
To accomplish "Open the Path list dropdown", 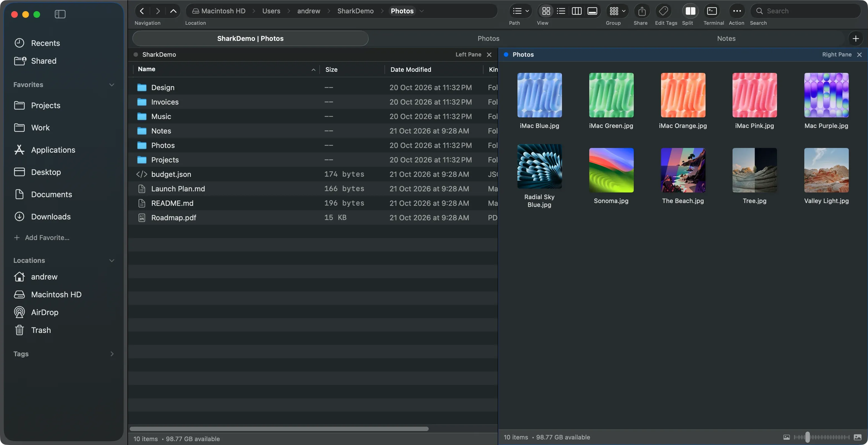I will [x=521, y=11].
